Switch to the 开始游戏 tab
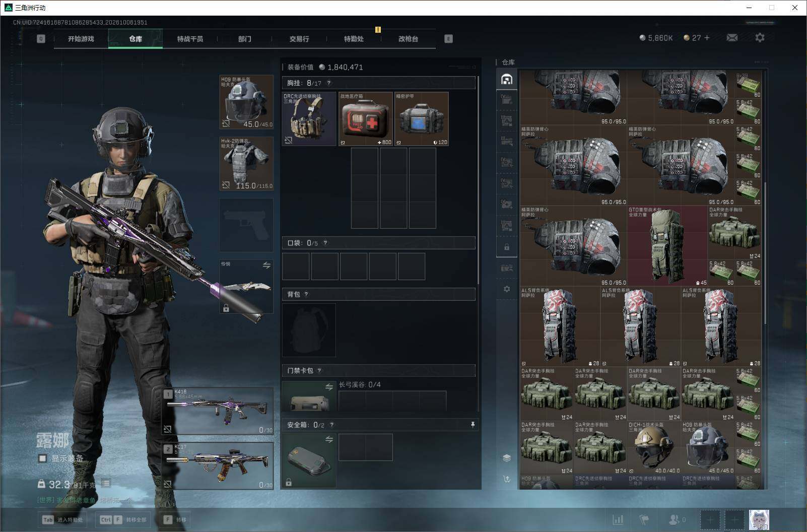This screenshot has height=532, width=807. pyautogui.click(x=81, y=39)
